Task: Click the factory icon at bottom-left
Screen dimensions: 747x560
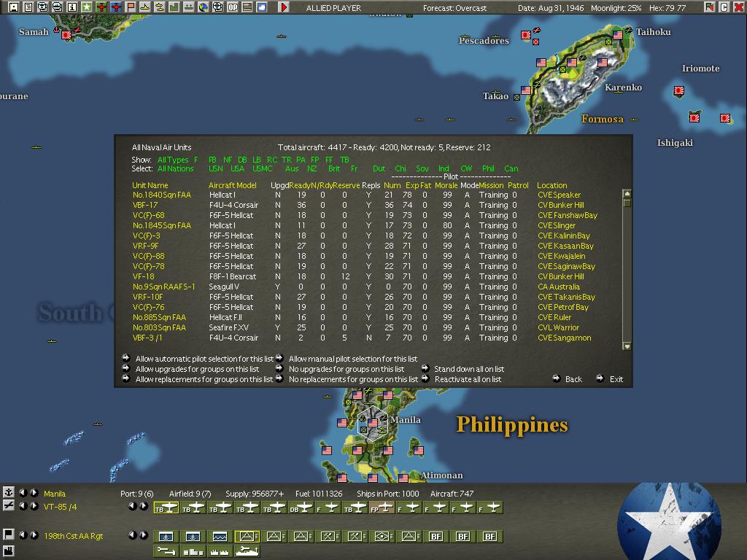Action: [x=8, y=551]
